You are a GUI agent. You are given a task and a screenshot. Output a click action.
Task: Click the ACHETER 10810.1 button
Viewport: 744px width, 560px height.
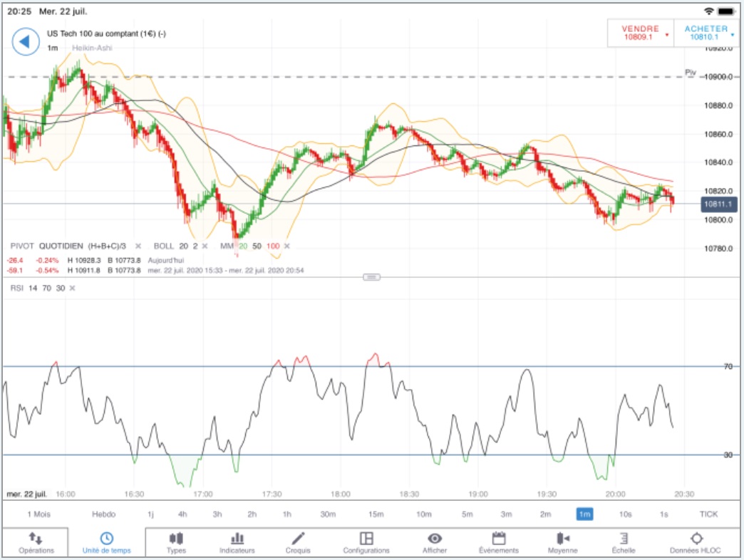point(706,33)
